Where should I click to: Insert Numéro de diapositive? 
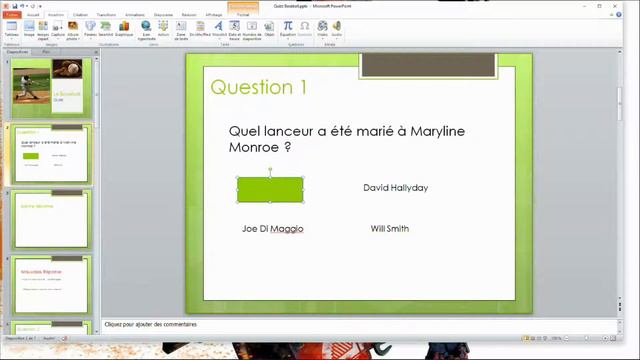[252, 30]
